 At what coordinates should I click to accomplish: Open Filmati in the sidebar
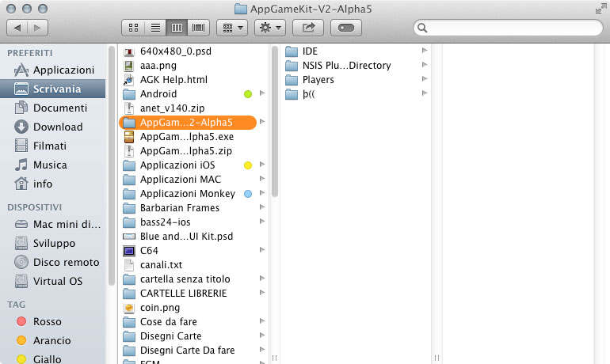pos(53,146)
